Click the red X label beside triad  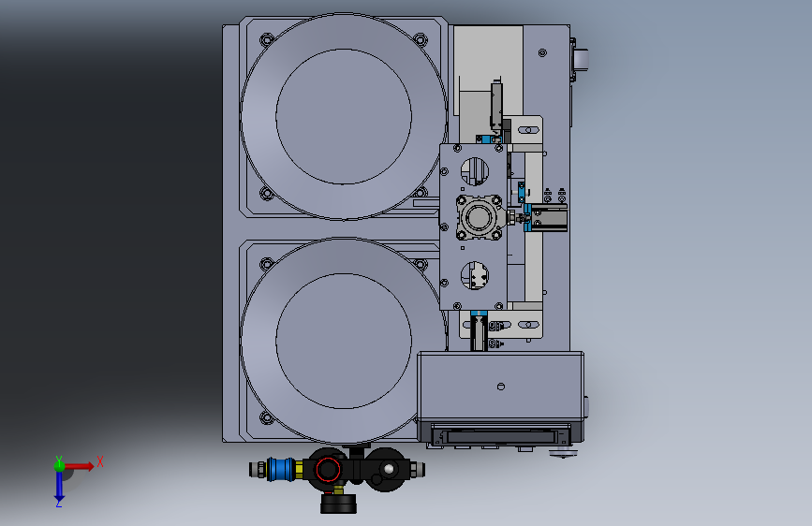point(100,461)
